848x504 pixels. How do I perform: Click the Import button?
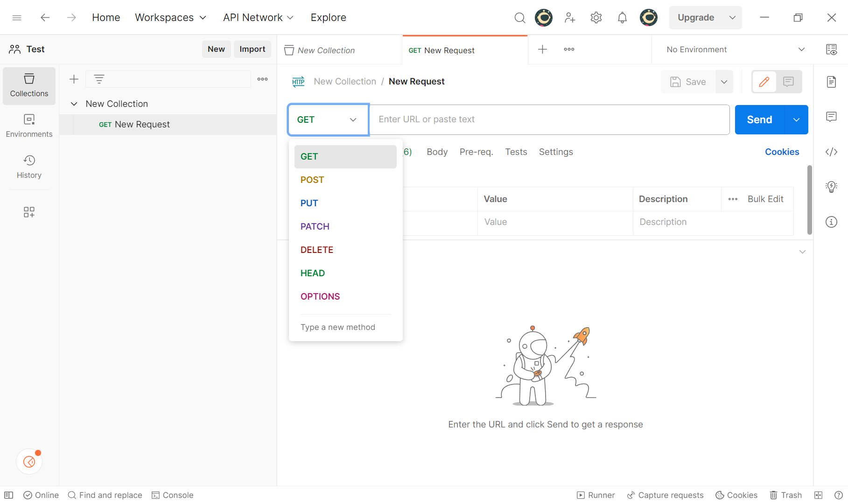click(x=252, y=49)
